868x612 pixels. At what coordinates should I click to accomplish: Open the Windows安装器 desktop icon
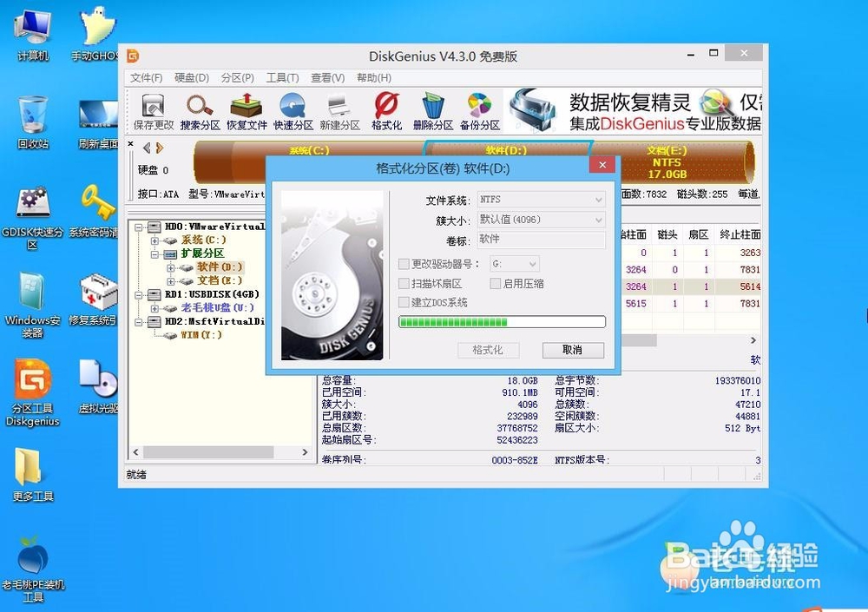[33, 305]
